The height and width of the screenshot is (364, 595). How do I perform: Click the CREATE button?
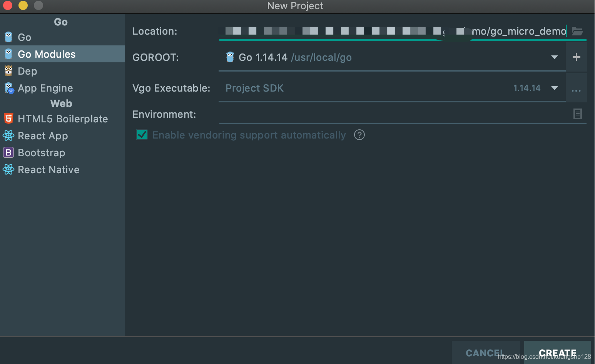[x=558, y=352]
